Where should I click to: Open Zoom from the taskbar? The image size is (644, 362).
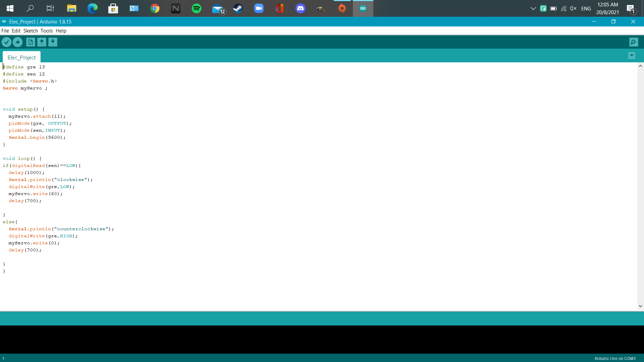click(x=259, y=8)
